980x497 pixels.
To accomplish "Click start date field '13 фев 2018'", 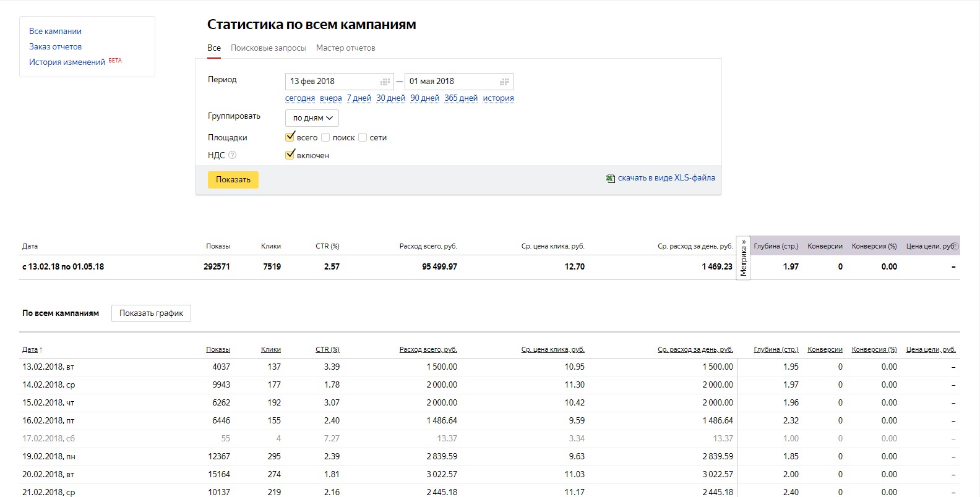I will point(340,82).
